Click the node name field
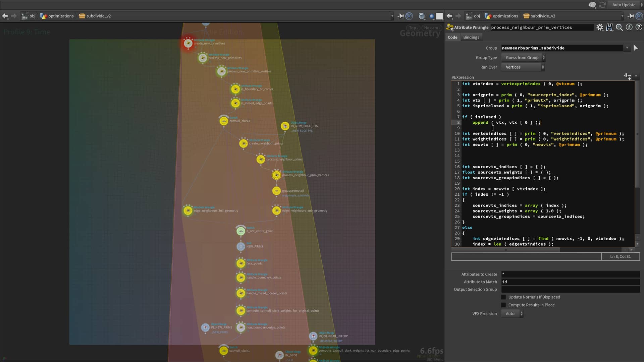Image resolution: width=644 pixels, height=362 pixels. (541, 27)
